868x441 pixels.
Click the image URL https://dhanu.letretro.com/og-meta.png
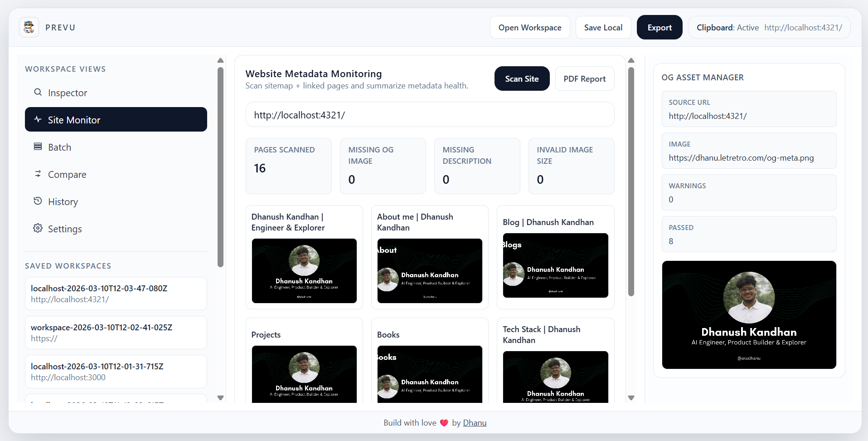tap(741, 158)
